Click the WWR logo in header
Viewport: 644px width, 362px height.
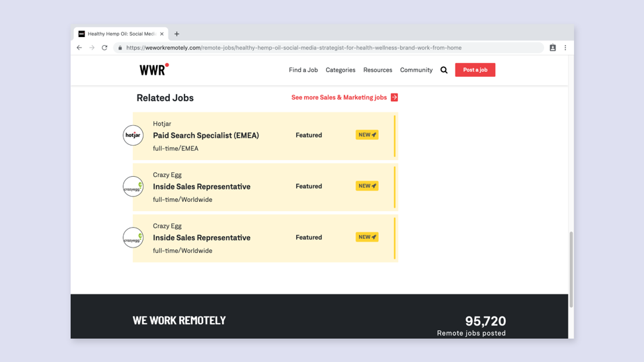(153, 69)
